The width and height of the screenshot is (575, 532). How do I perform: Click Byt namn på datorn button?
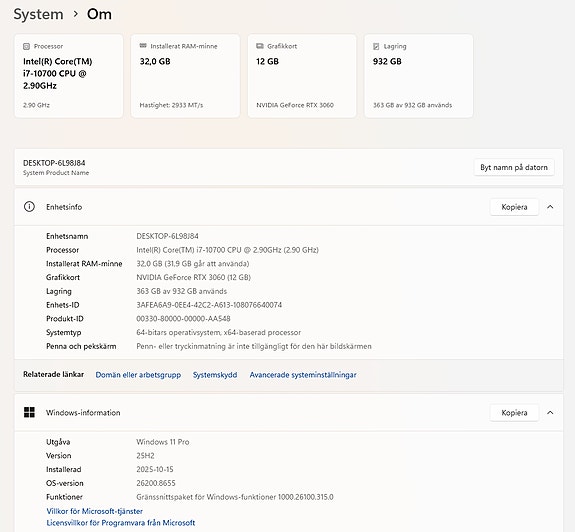514,167
